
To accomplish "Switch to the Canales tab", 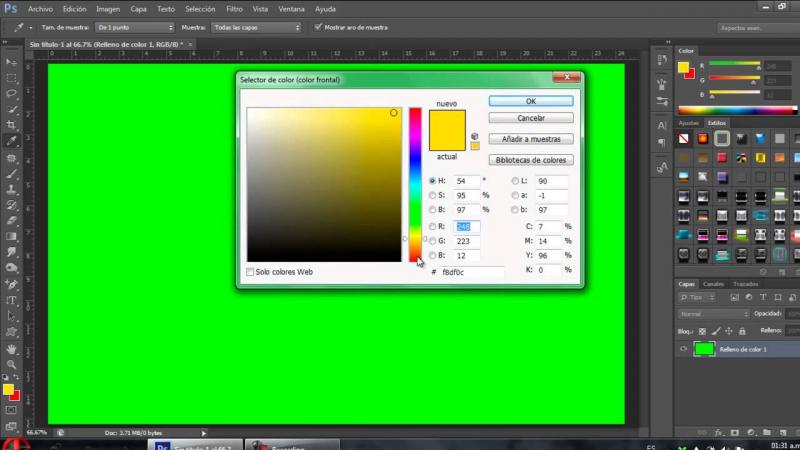I will 713,284.
